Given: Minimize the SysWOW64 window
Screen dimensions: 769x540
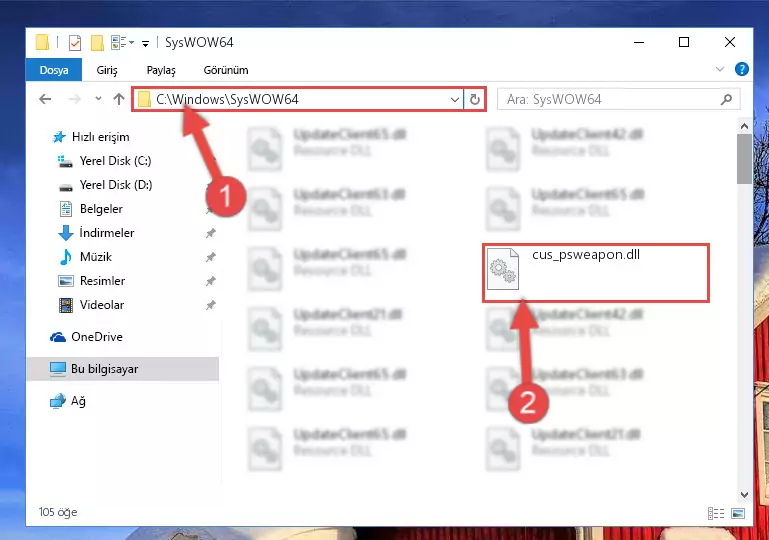Looking at the screenshot, I should (639, 43).
